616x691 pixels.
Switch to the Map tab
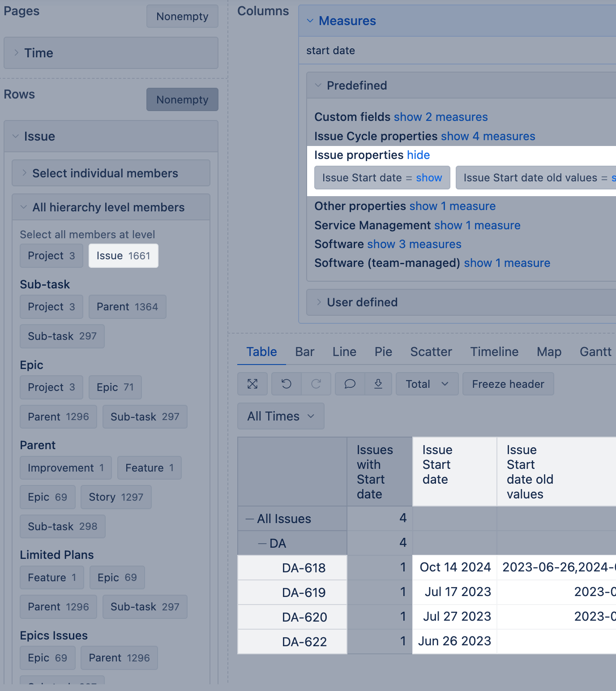click(549, 352)
